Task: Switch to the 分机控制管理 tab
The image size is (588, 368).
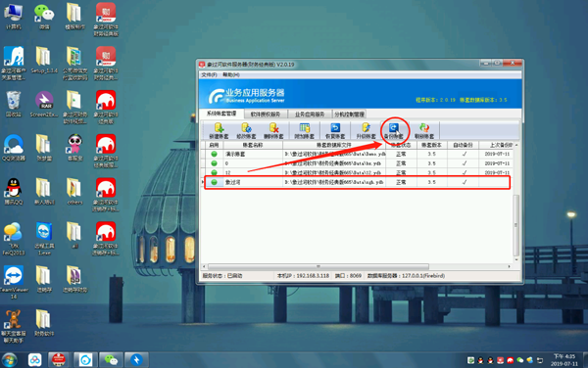Action: pyautogui.click(x=349, y=114)
